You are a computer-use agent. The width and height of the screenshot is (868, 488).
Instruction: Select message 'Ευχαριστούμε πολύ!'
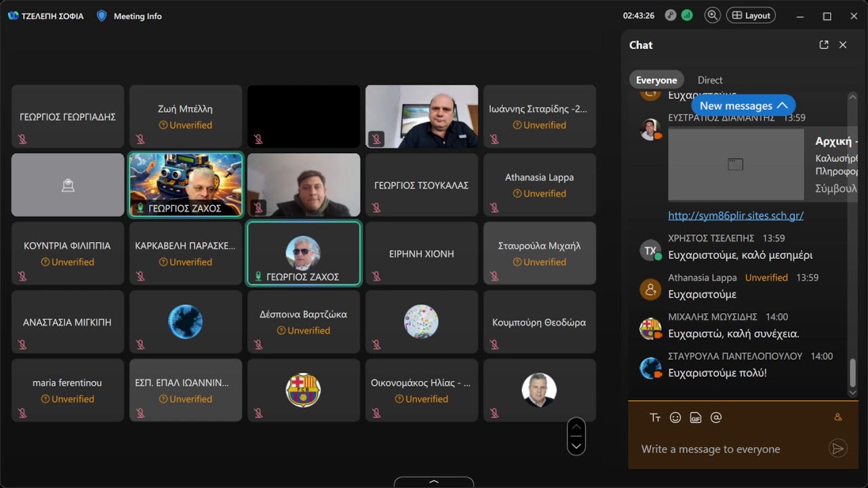[x=717, y=373]
